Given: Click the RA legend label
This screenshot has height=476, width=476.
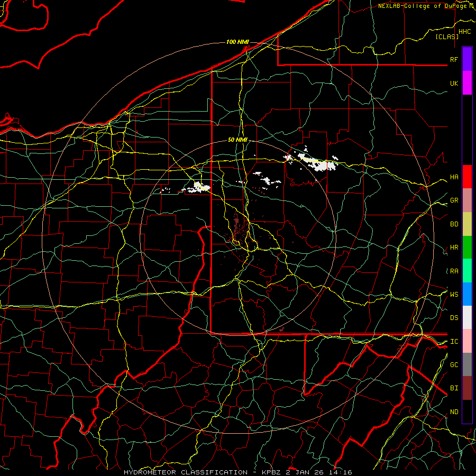Looking at the screenshot, I should point(454,271).
